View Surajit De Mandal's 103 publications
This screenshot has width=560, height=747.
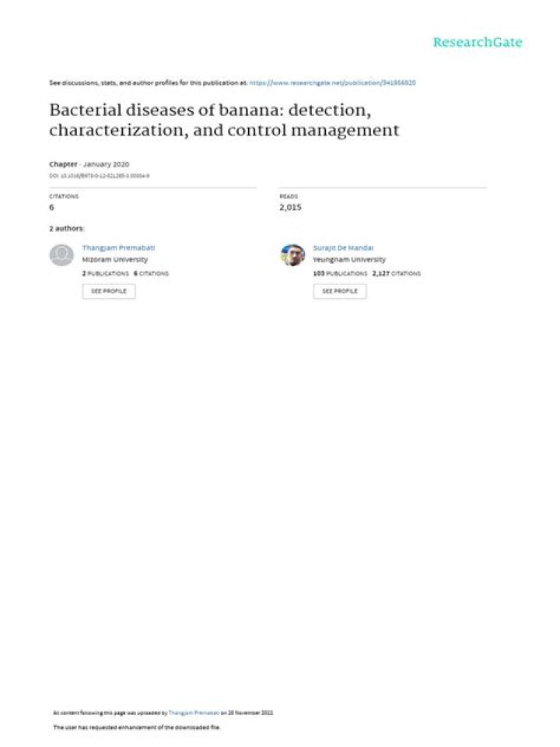pos(340,273)
